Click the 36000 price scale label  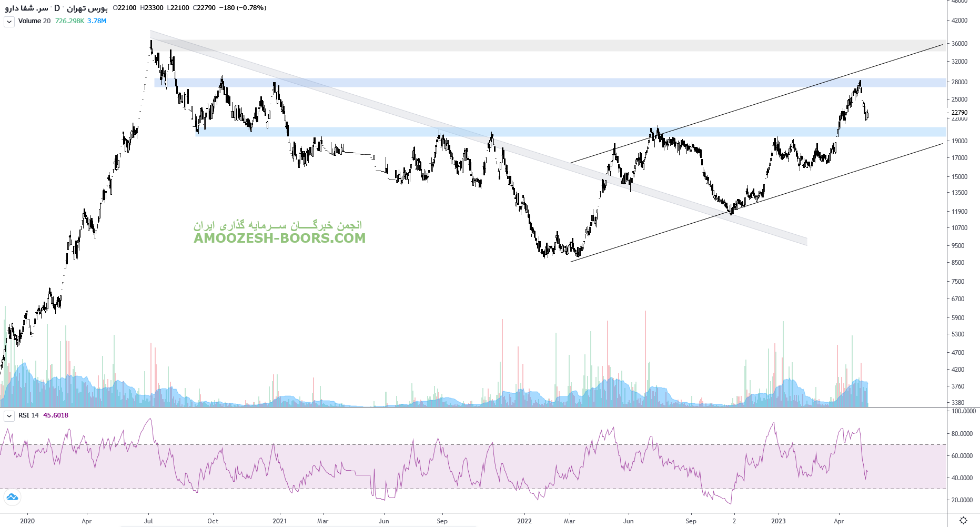(959, 44)
